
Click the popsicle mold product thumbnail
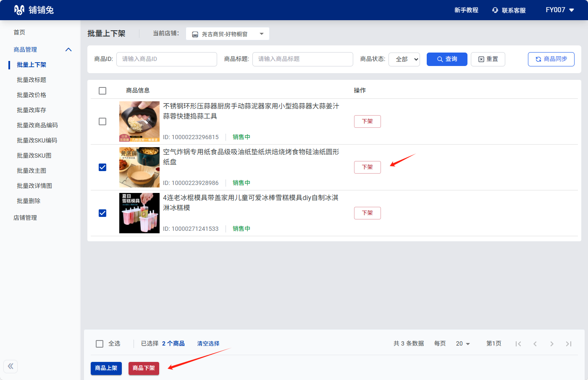pyautogui.click(x=139, y=213)
